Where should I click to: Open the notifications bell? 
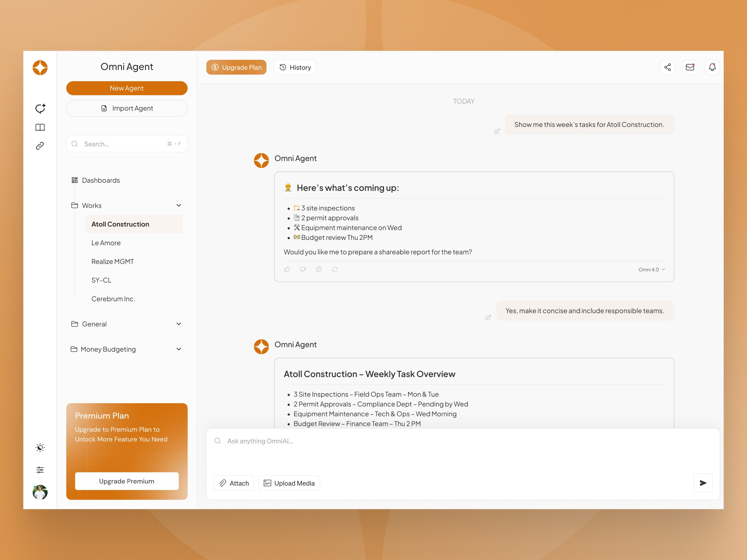pos(712,67)
